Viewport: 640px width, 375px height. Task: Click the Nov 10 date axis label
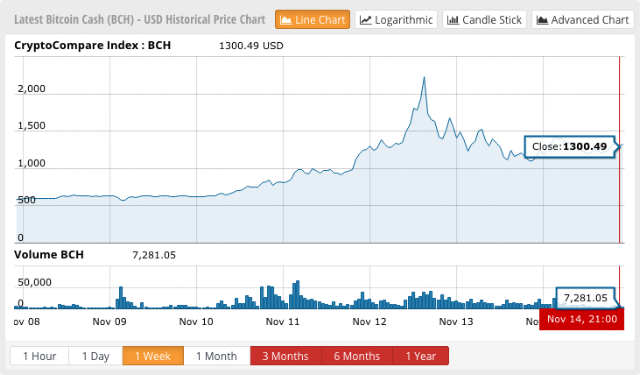[196, 322]
